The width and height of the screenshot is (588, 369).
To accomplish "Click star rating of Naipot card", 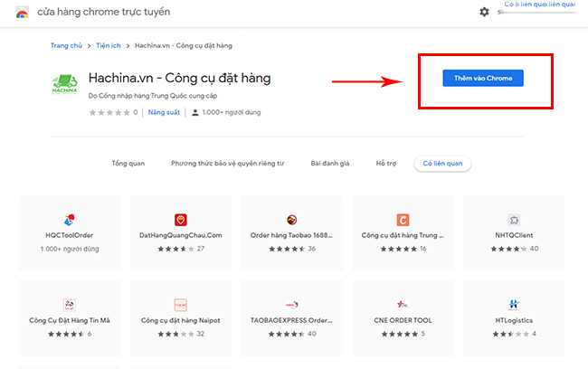I will [175, 334].
